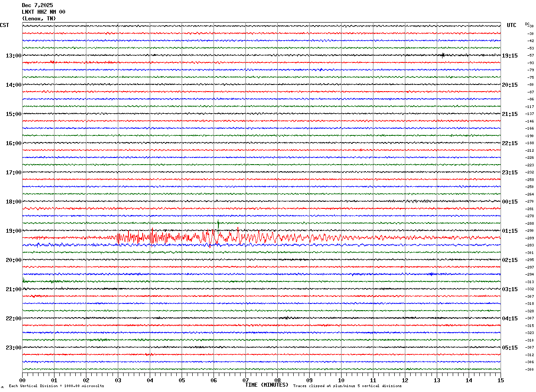This screenshot has width=536, height=392.
Task: Click the DC offset value "-289"
Action: pos(529,238)
